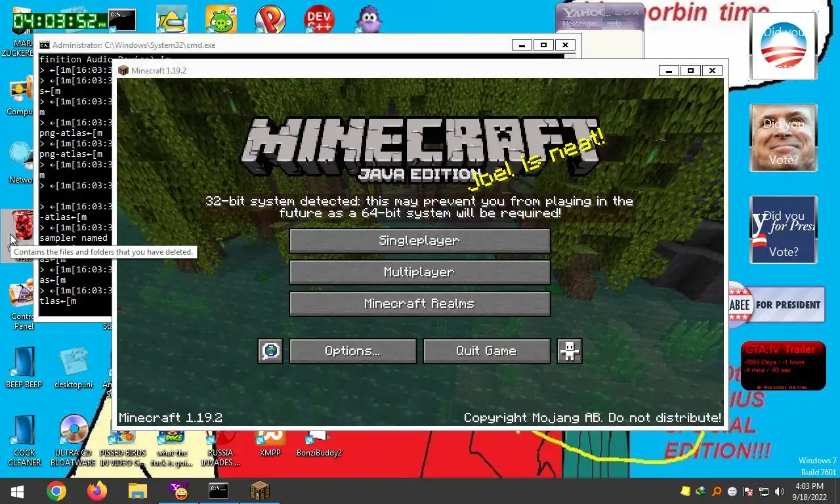840x504 pixels.
Task: Open the taskbar clock showing 4:03 PM
Action: pyautogui.click(x=808, y=492)
